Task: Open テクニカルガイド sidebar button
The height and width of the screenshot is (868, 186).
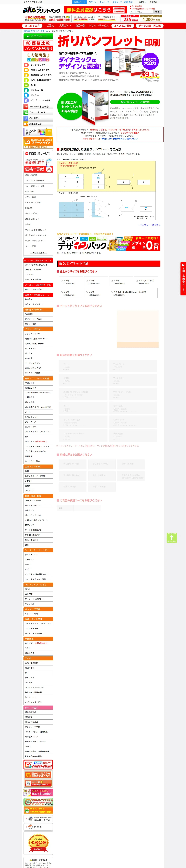Action: 38,112
